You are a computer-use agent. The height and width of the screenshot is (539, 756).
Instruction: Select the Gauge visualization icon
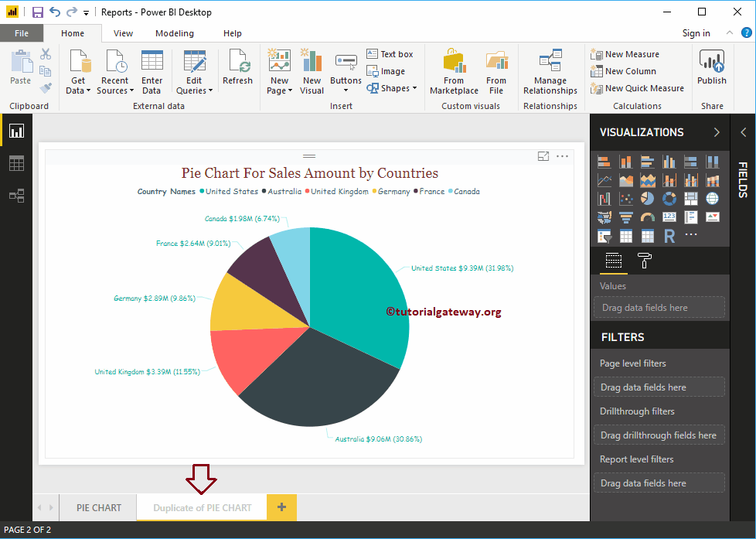pyautogui.click(x=647, y=217)
